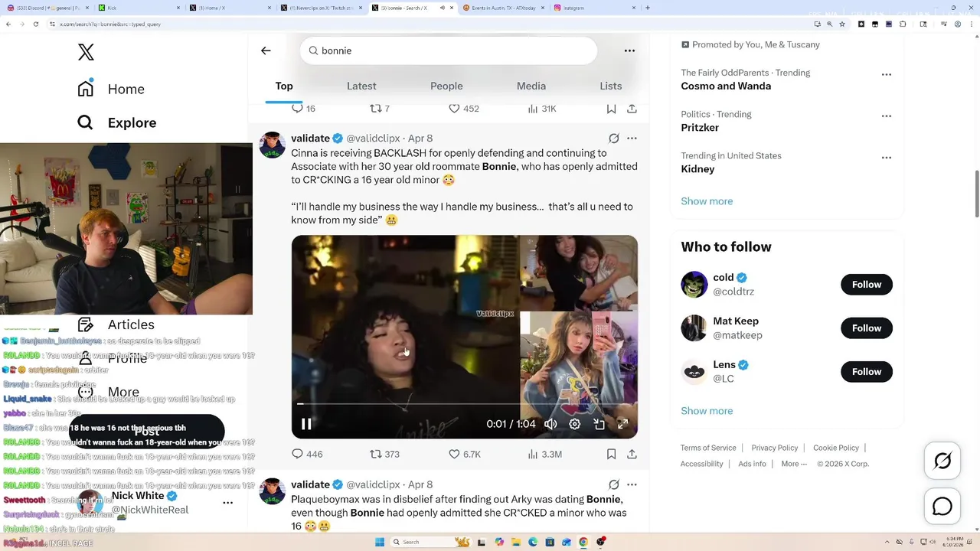
Task: Open Nick White account switcher menu
Action: 227,503
